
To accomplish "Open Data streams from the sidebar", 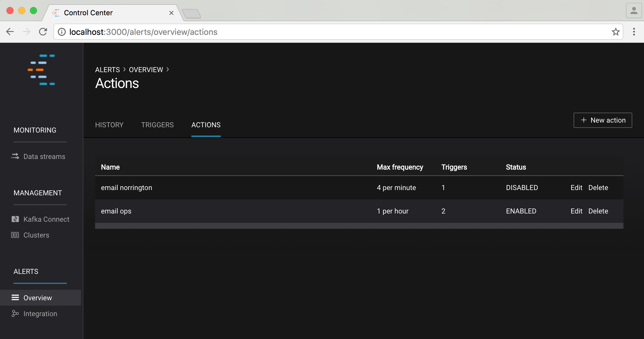I will tap(44, 157).
